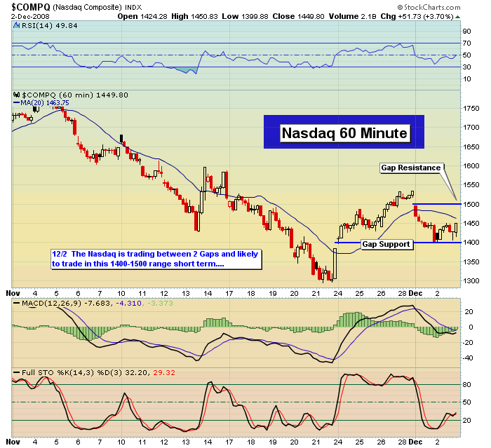Image resolution: width=491 pixels, height=448 pixels.
Task: Click the green up-arrow beside Chg +3.70%
Action: [457, 17]
